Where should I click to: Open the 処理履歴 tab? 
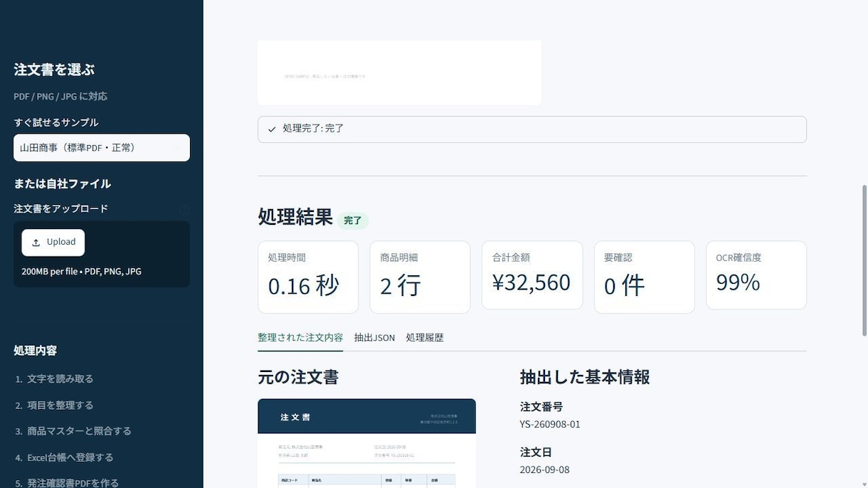(425, 337)
